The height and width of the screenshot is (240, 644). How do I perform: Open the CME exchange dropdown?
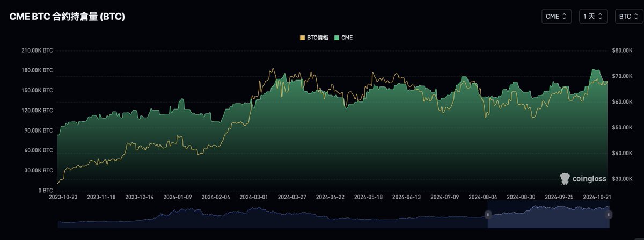click(557, 17)
